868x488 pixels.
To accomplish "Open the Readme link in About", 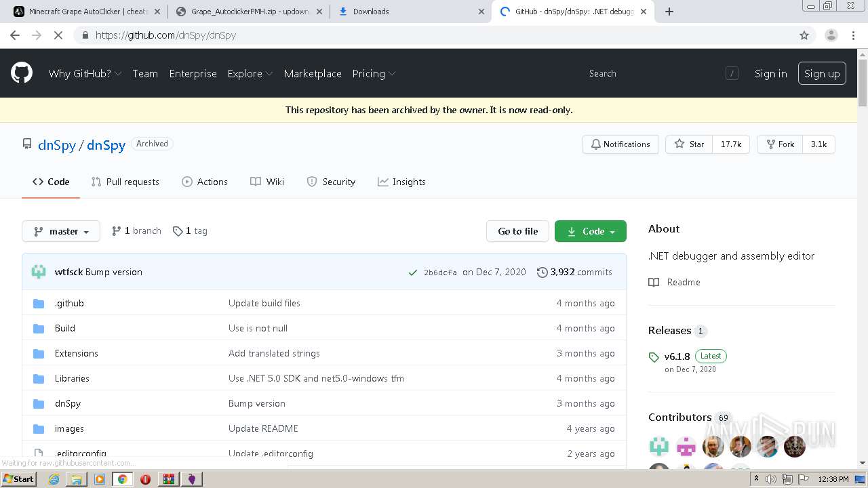I will pyautogui.click(x=674, y=282).
